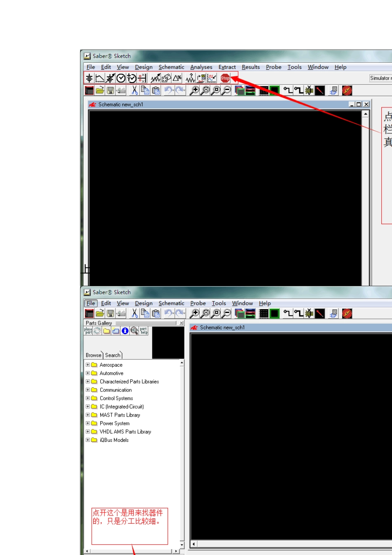Click red compass icon in upper Saber window
Image resolution: width=392 pixels, height=555 pixels.
click(347, 90)
